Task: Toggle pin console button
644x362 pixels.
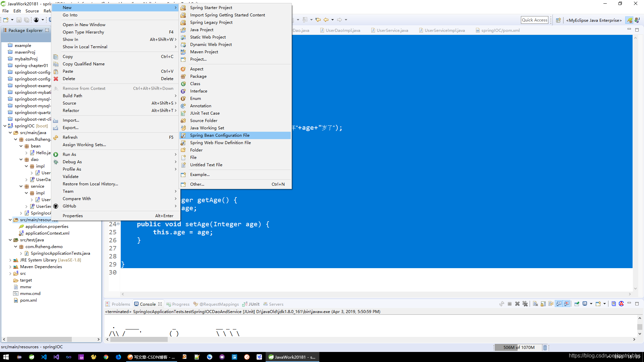Action: point(577,304)
